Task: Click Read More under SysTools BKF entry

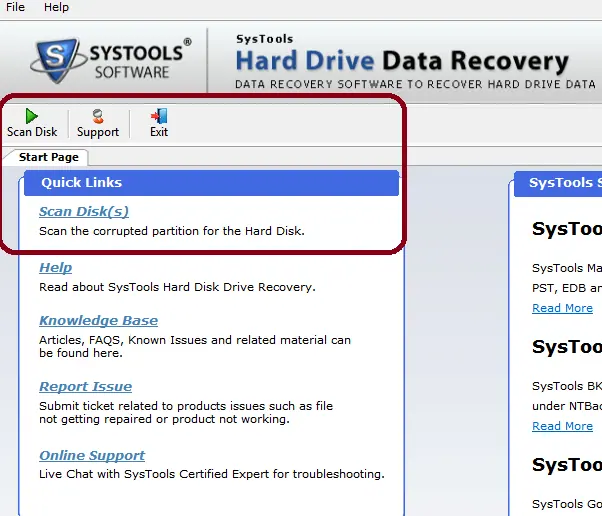Action: pos(562,426)
